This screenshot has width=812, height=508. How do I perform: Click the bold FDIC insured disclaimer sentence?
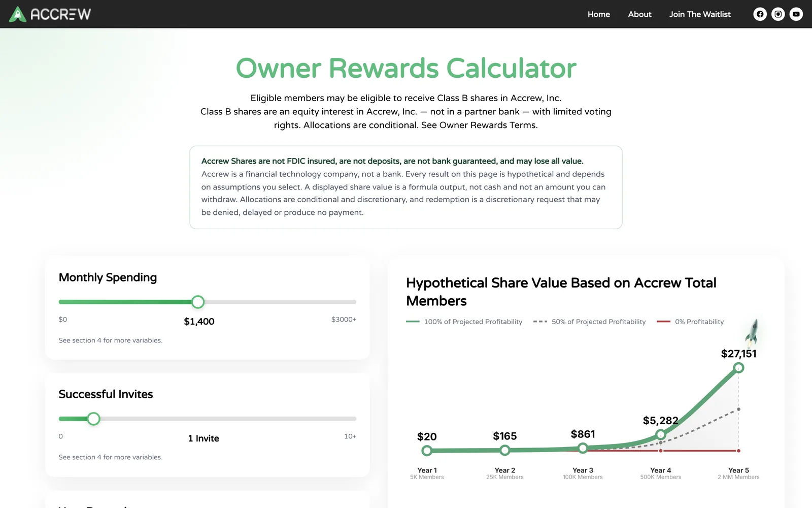tap(392, 161)
